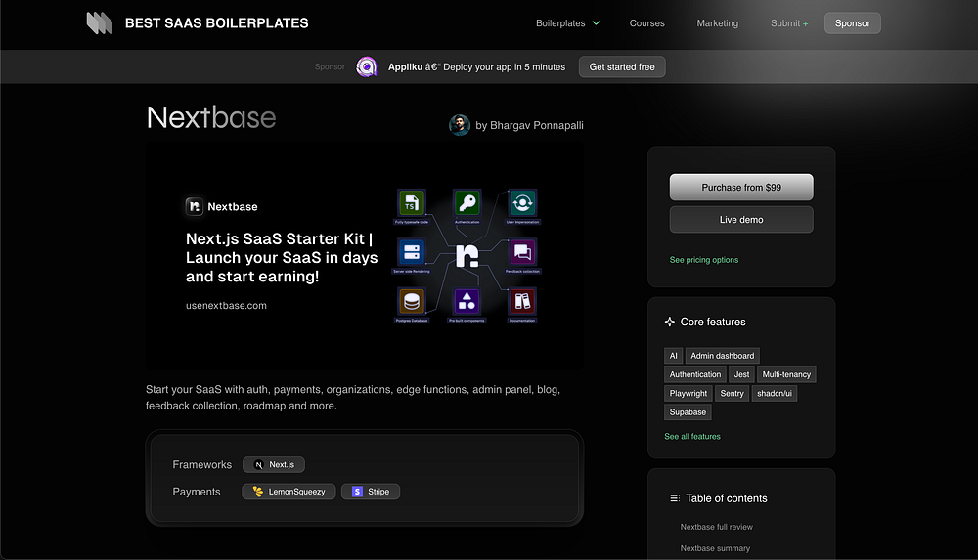978x560 pixels.
Task: Click the Core features heading
Action: tap(713, 322)
